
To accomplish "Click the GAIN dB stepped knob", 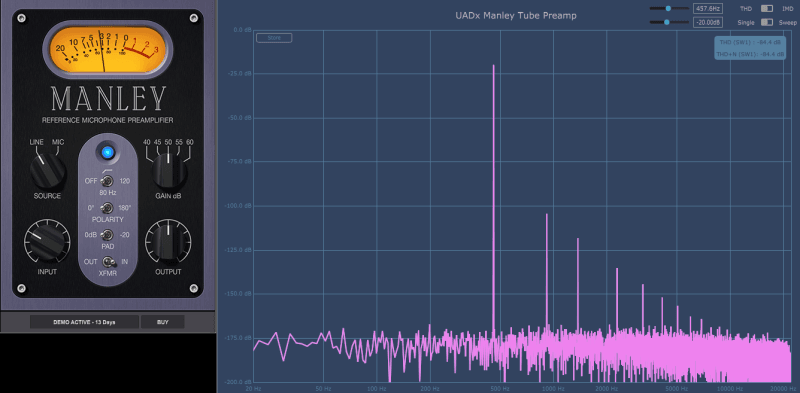I will click(x=169, y=171).
